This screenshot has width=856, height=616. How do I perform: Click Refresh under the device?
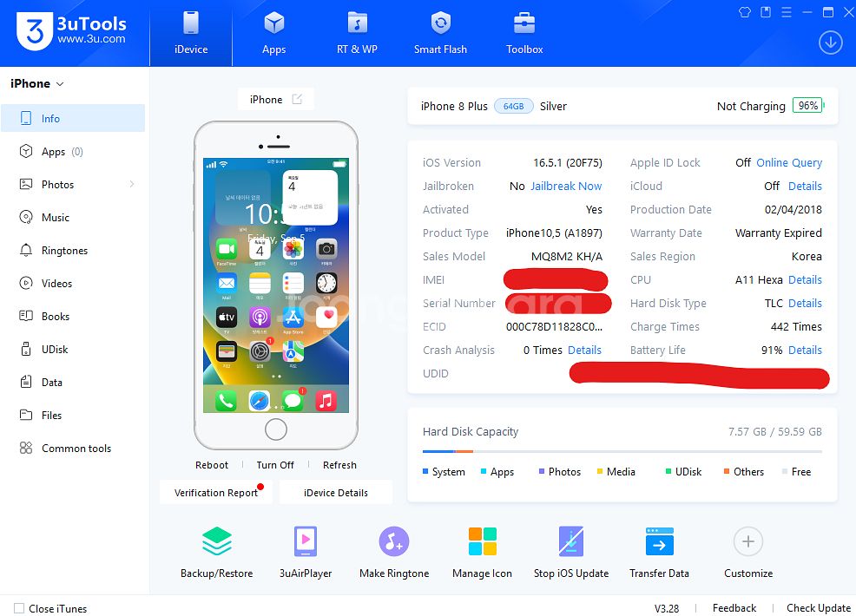click(339, 465)
